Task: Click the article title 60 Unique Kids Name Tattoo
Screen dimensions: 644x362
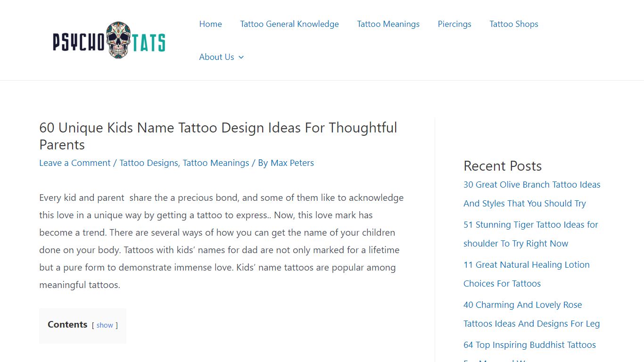Action: [x=218, y=136]
